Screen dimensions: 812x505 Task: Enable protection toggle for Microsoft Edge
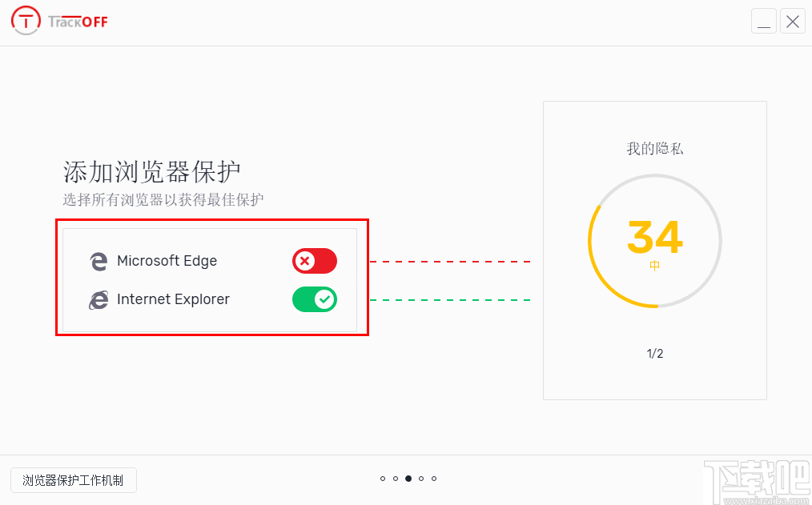click(x=315, y=261)
